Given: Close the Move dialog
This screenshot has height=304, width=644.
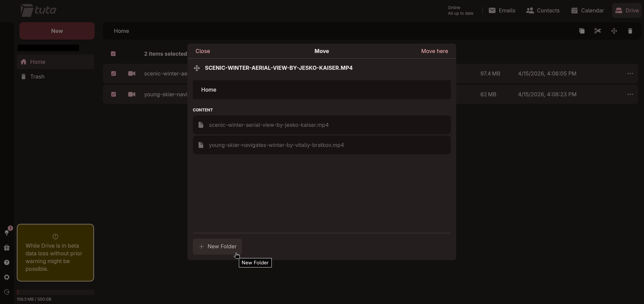Looking at the screenshot, I should point(203,51).
